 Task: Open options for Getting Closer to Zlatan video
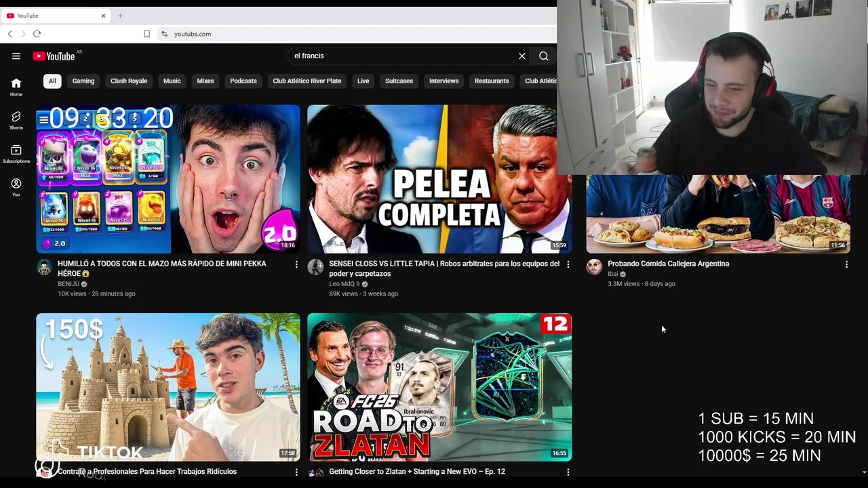(x=568, y=472)
